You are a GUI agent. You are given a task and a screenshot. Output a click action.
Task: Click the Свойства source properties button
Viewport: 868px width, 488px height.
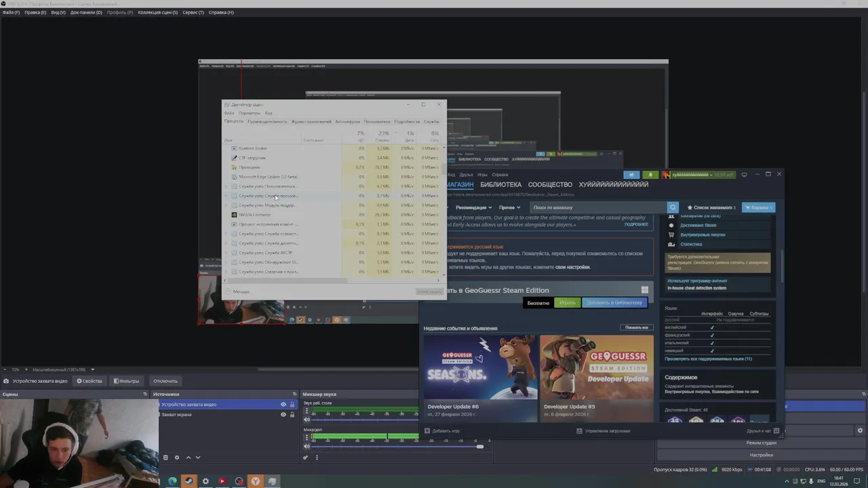coord(90,381)
